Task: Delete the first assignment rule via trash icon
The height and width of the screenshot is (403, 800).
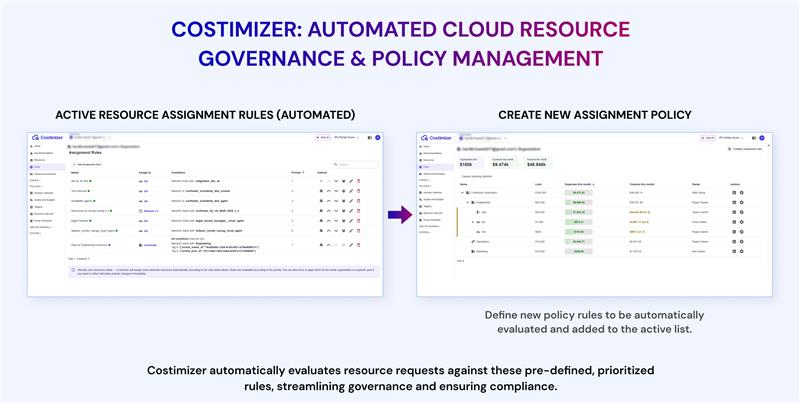Action: point(359,181)
